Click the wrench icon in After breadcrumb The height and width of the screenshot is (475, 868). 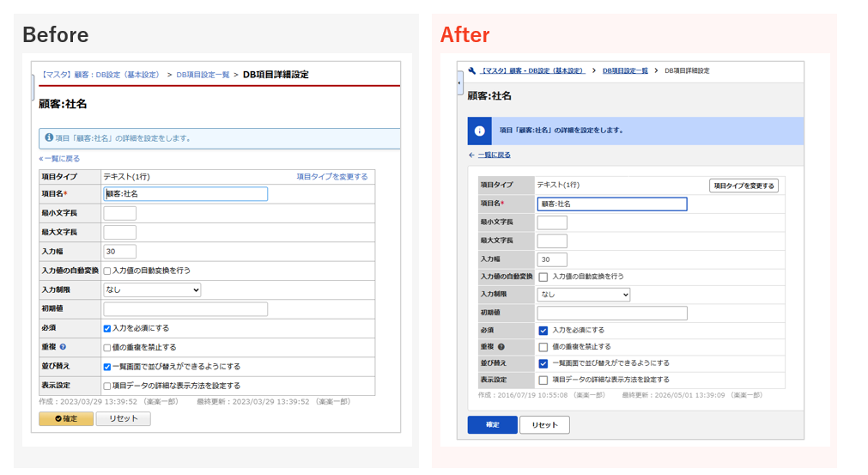click(x=471, y=70)
